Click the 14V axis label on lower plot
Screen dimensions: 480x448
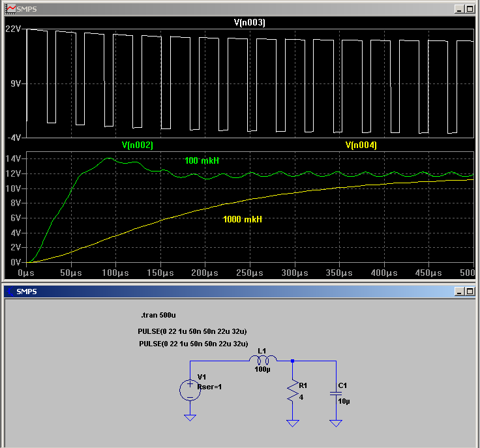[x=13, y=158]
